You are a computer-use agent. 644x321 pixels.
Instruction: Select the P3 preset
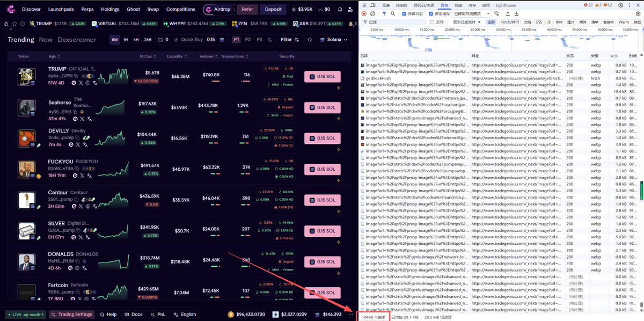(x=259, y=40)
